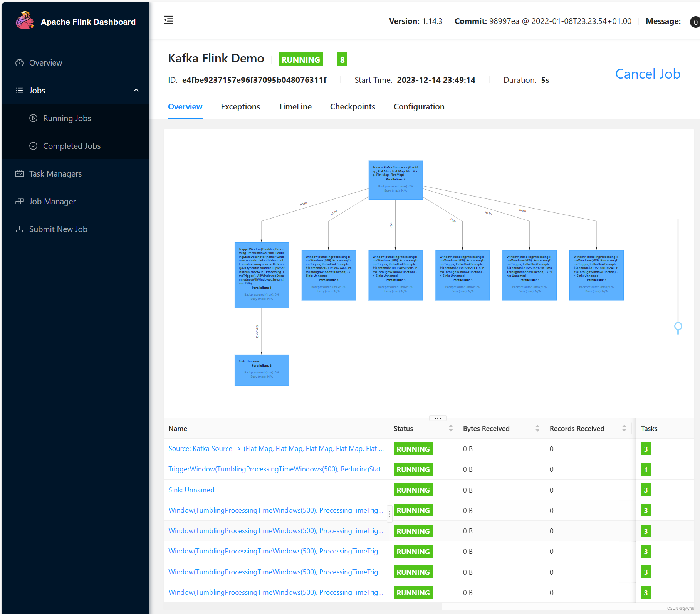
Task: Click tasks badge 1 in TriggerWindow row
Action: (x=646, y=469)
